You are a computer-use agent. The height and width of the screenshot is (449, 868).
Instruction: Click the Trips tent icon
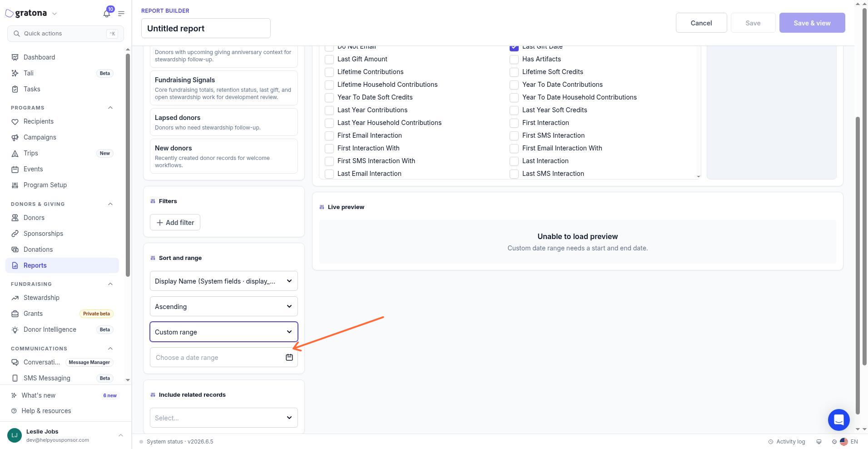tap(15, 153)
